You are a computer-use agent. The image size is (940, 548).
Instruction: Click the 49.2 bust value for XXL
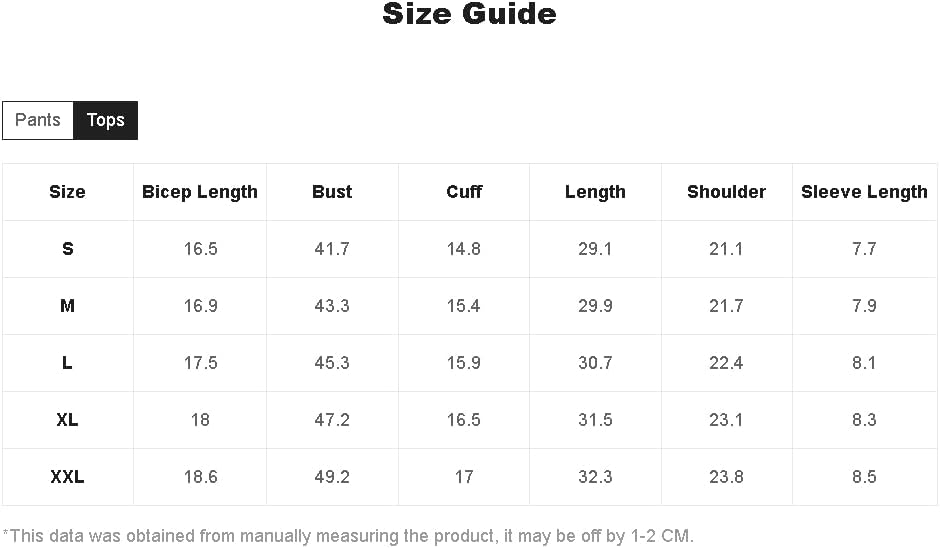pos(332,477)
